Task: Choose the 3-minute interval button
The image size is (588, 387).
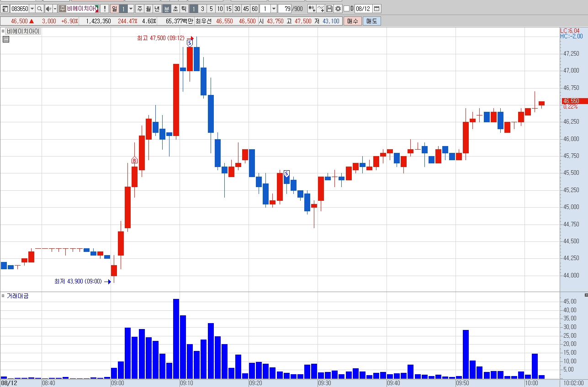Action: tap(202, 9)
